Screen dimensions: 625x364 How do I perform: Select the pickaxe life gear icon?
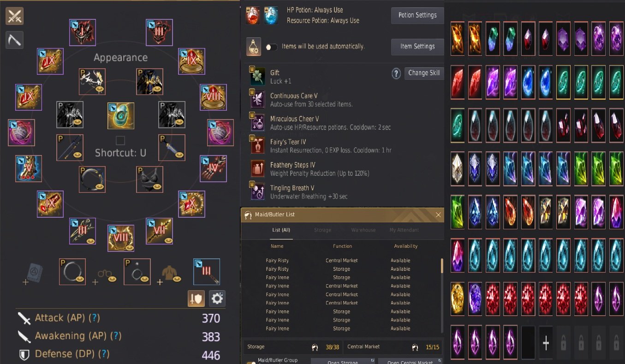[x=14, y=40]
